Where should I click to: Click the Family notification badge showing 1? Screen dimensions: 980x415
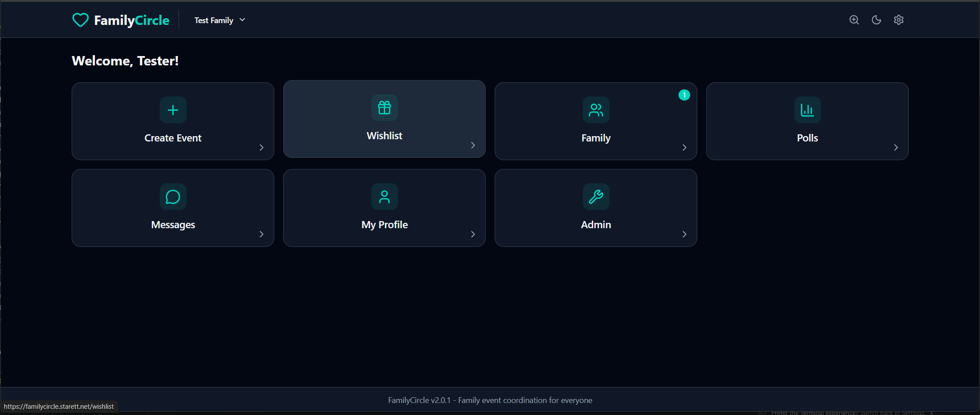coord(684,95)
